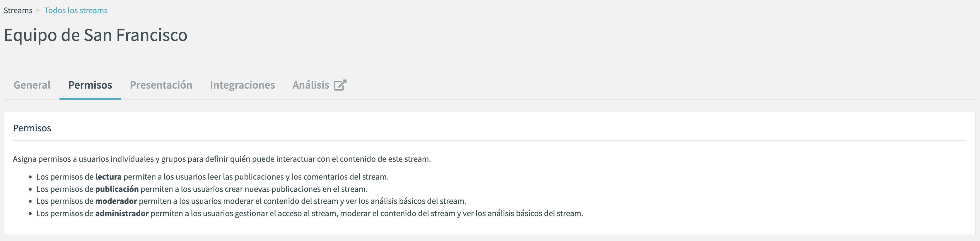Click the blue underline beneath Permisos tab
This screenshot has height=241, width=980.
[90, 99]
